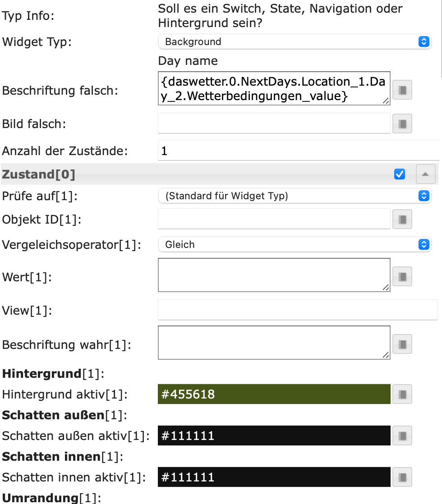Image resolution: width=442 pixels, height=504 pixels.
Task: Click the empty Bild falsch input field
Action: click(x=274, y=124)
